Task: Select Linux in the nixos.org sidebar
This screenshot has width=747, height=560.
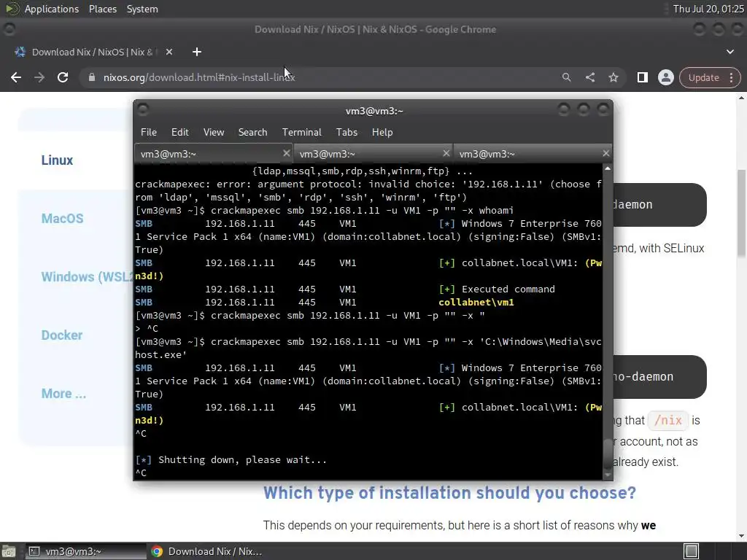Action: pyautogui.click(x=57, y=160)
